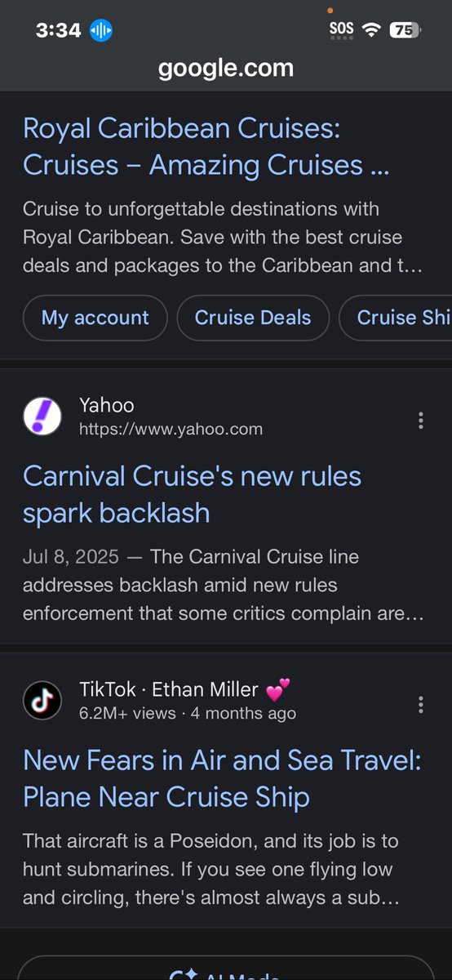Screen dimensions: 452x980
Task: Tap the battery indicator in status bar
Action: [405, 31]
